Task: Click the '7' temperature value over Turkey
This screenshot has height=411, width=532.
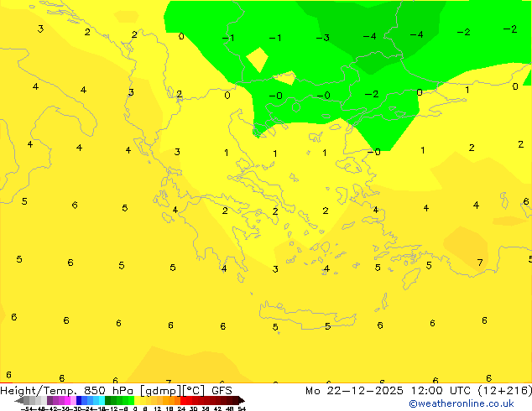Action: tap(480, 263)
